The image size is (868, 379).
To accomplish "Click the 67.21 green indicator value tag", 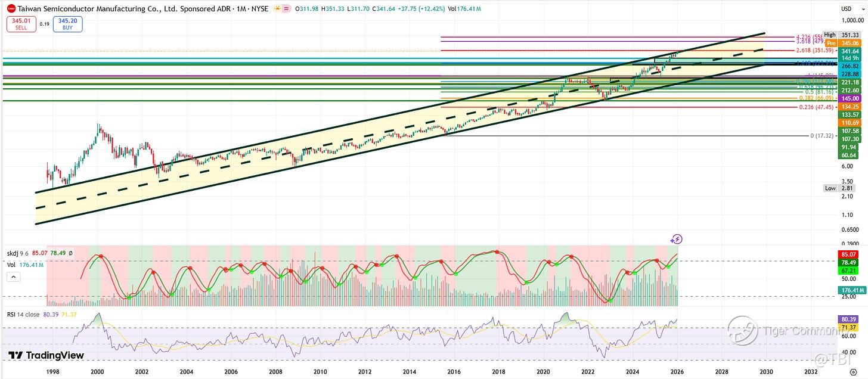I will coord(849,270).
